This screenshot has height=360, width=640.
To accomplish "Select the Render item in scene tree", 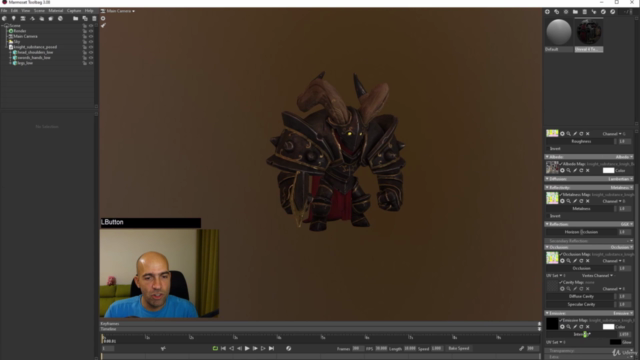I will point(20,31).
